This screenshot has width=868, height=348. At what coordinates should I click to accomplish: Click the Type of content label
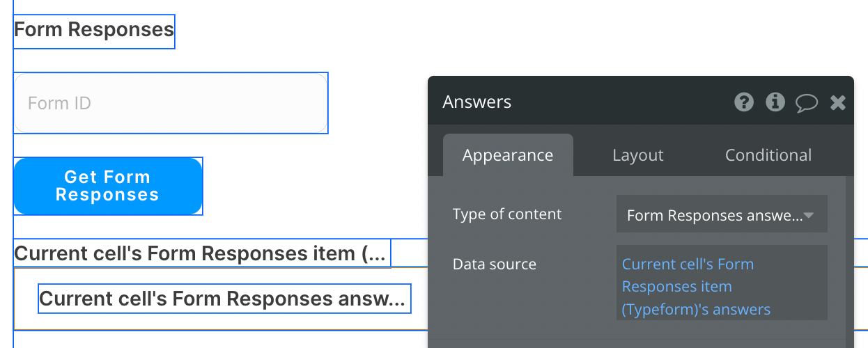507,214
